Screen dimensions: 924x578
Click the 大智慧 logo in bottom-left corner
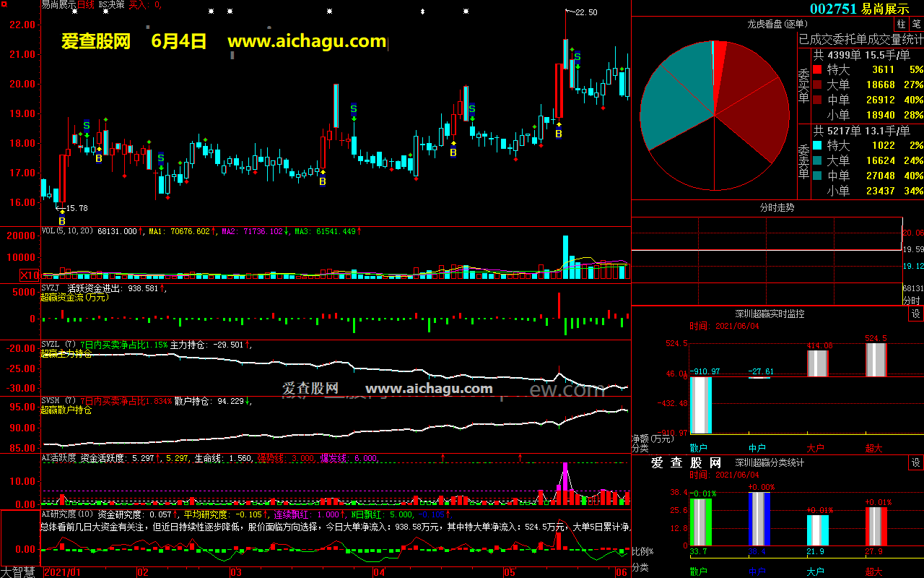tap(20, 572)
